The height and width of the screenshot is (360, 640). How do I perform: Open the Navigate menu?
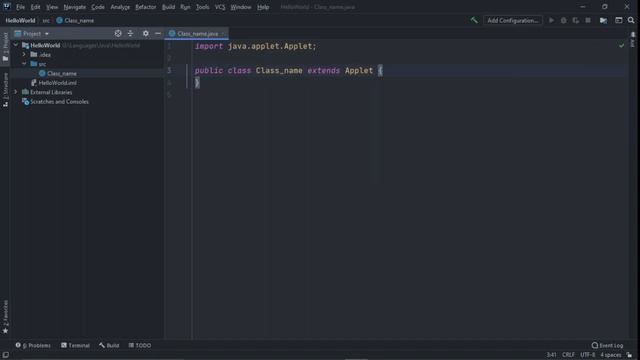pos(75,7)
